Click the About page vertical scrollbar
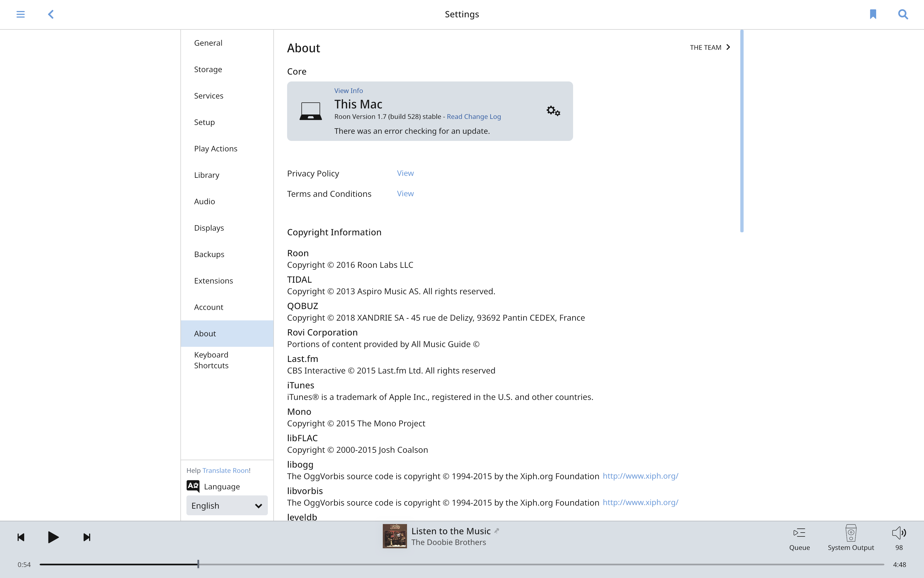 [741, 131]
